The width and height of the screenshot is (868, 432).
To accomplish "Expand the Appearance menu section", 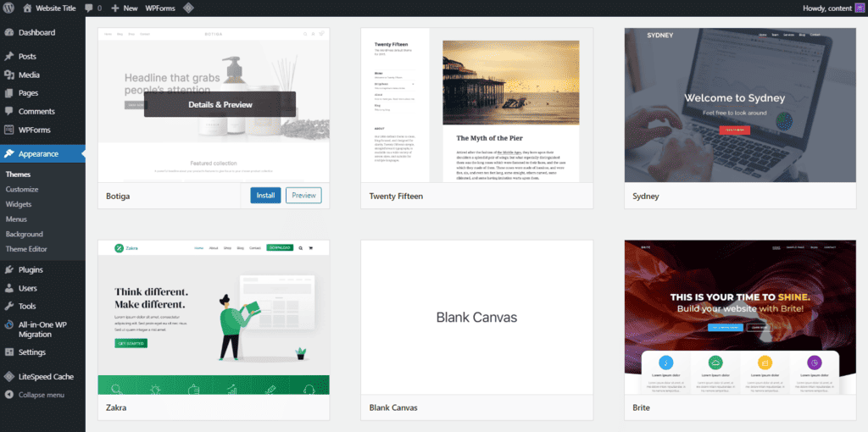I will pyautogui.click(x=38, y=154).
